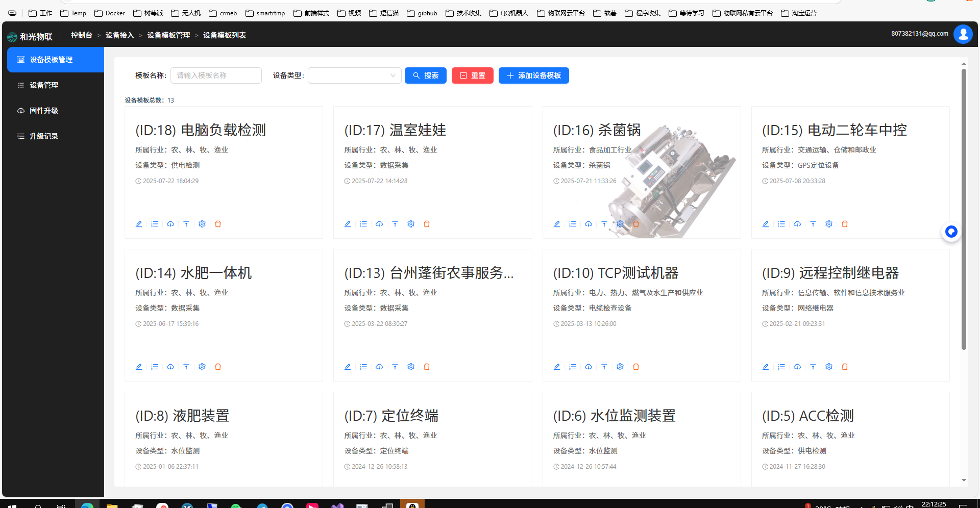
Task: Focus the 模板名称 input field
Action: pos(216,75)
